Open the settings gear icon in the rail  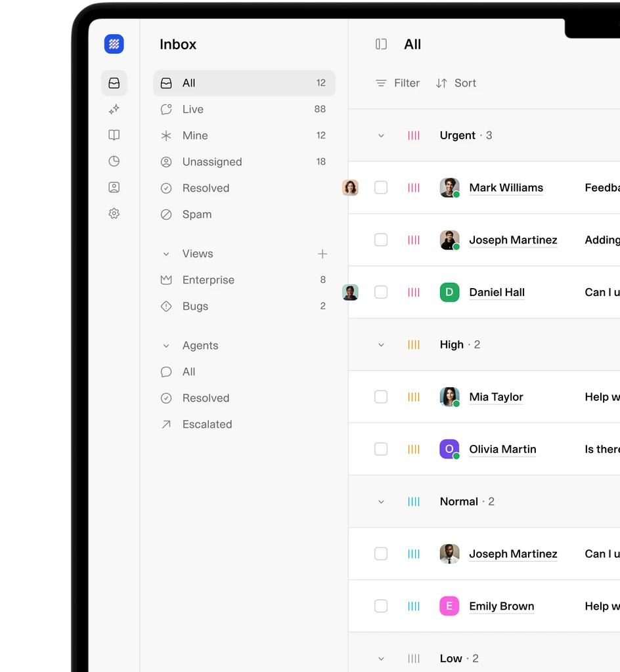click(x=114, y=213)
